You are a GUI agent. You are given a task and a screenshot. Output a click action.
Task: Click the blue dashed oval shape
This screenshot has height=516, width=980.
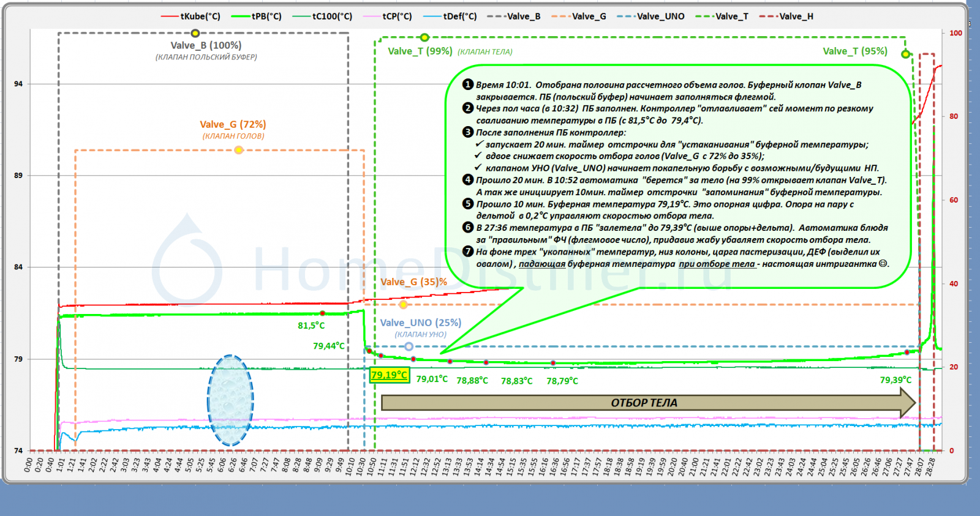(230, 400)
